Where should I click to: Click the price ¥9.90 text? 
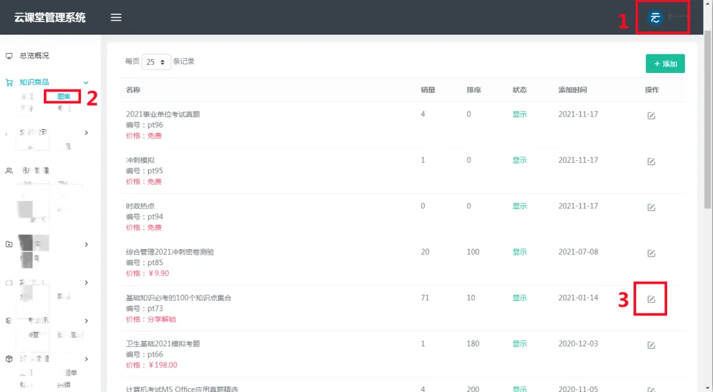point(158,273)
